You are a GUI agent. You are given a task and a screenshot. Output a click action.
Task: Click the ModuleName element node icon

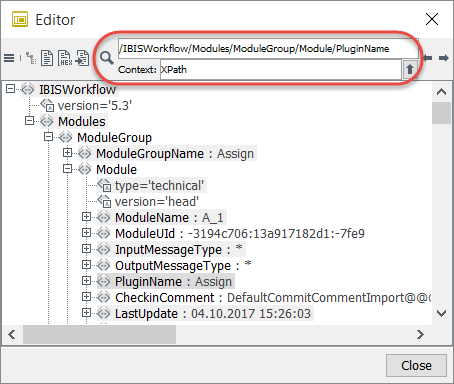tap(103, 217)
